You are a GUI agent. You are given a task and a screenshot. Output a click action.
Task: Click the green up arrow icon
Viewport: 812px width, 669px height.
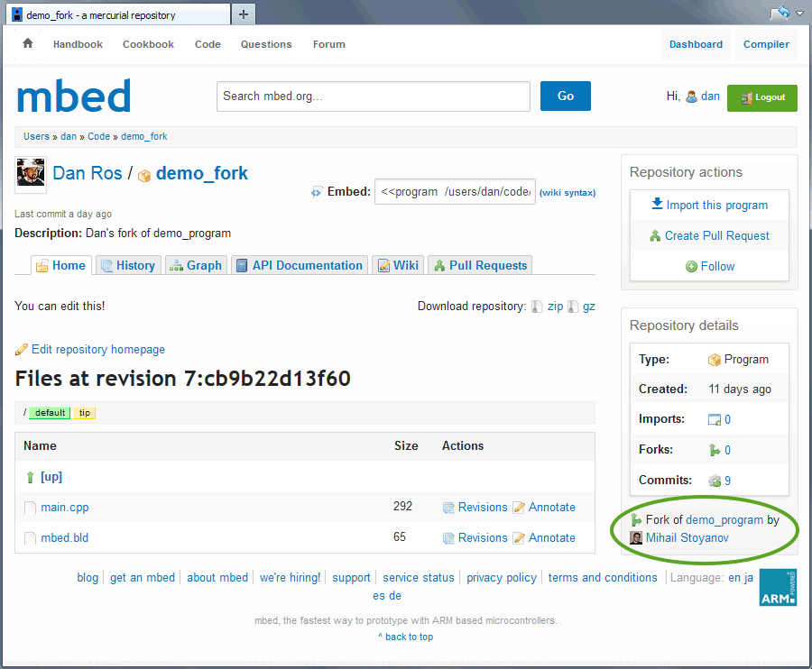pyautogui.click(x=30, y=477)
